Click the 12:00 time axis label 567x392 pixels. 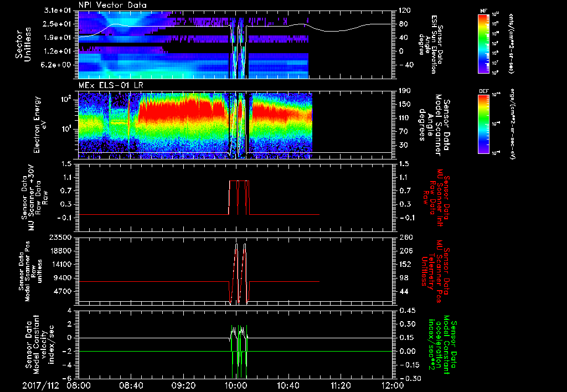tap(393, 385)
